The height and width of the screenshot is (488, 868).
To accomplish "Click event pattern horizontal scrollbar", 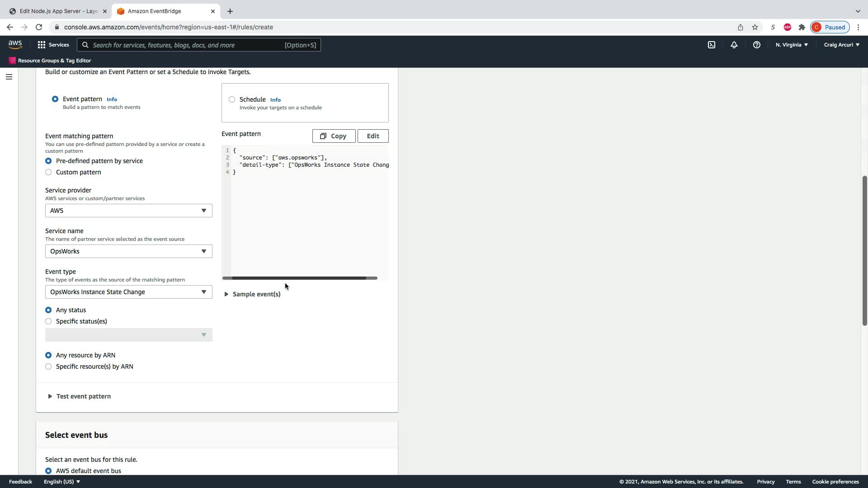I will point(299,278).
